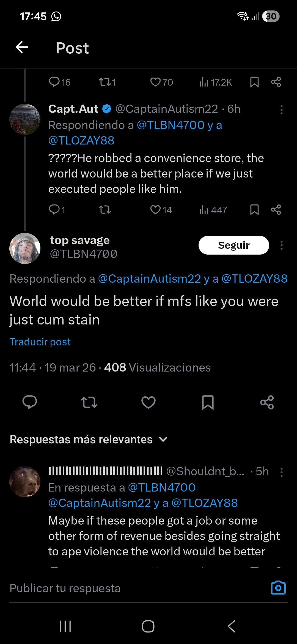Share the main top savage post
297x644 pixels.
pyautogui.click(x=267, y=402)
